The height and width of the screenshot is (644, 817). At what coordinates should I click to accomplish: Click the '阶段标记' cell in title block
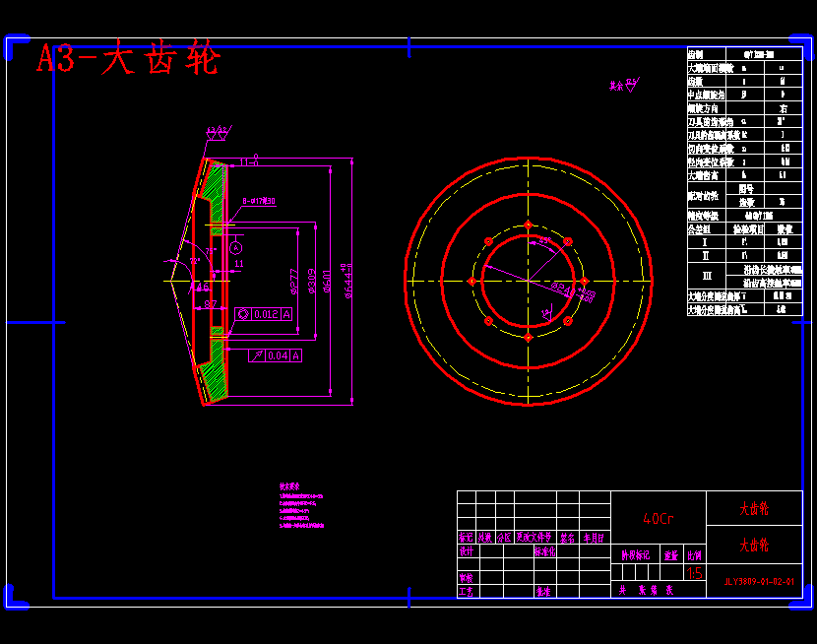(x=636, y=555)
